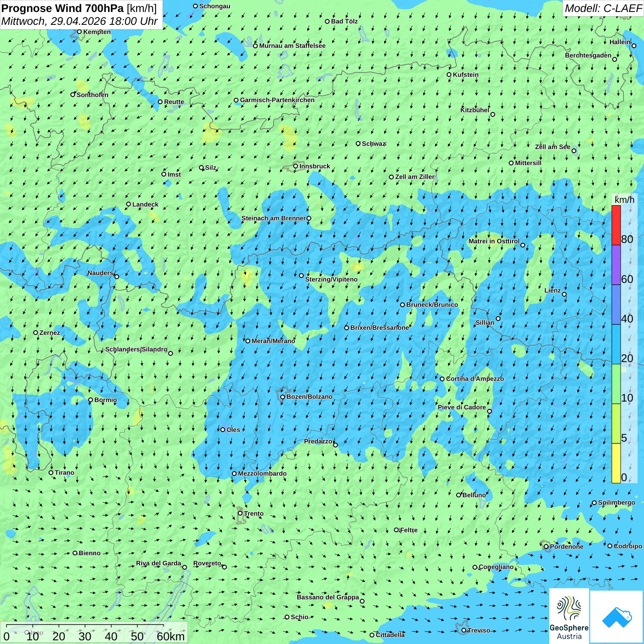644x644 pixels.
Task: Select the Landeck city label
Action: click(145, 204)
